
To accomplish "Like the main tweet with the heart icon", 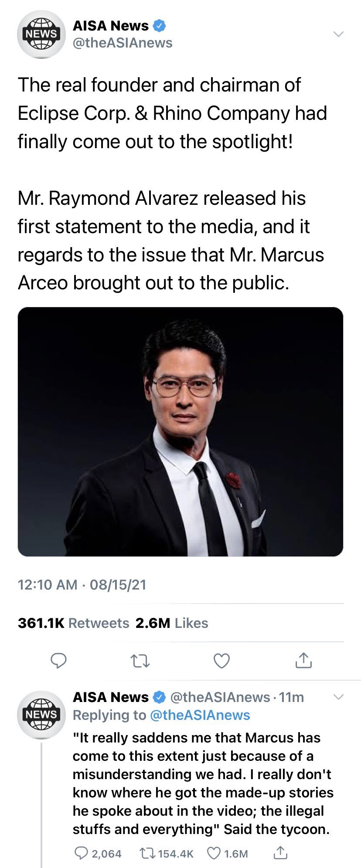I will [x=221, y=661].
